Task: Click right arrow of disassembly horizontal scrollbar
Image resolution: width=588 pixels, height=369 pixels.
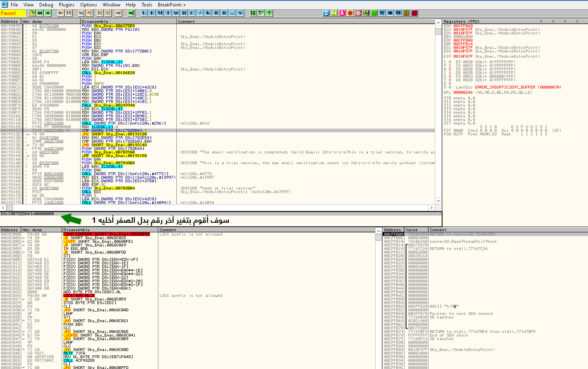Action: (431, 208)
